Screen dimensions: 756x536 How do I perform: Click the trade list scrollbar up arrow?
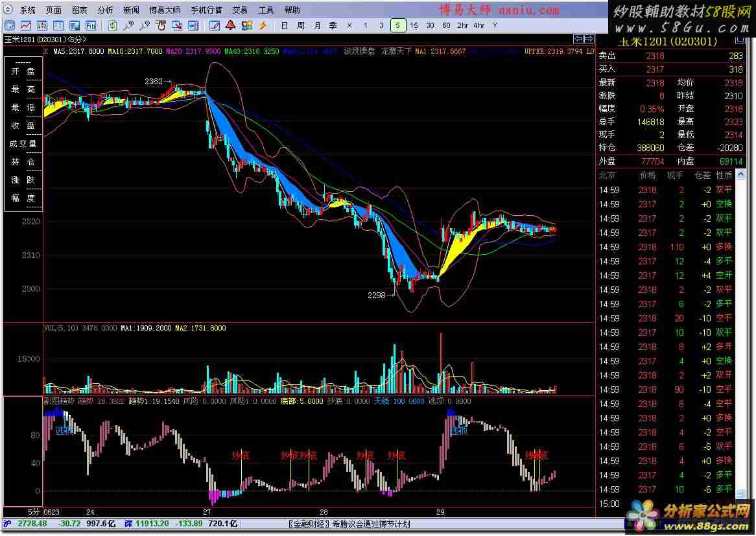click(742, 174)
